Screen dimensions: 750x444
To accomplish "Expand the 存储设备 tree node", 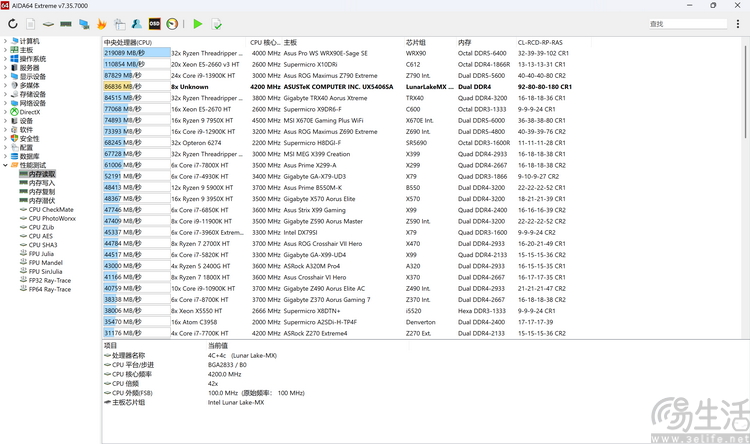I will pos(5,94).
